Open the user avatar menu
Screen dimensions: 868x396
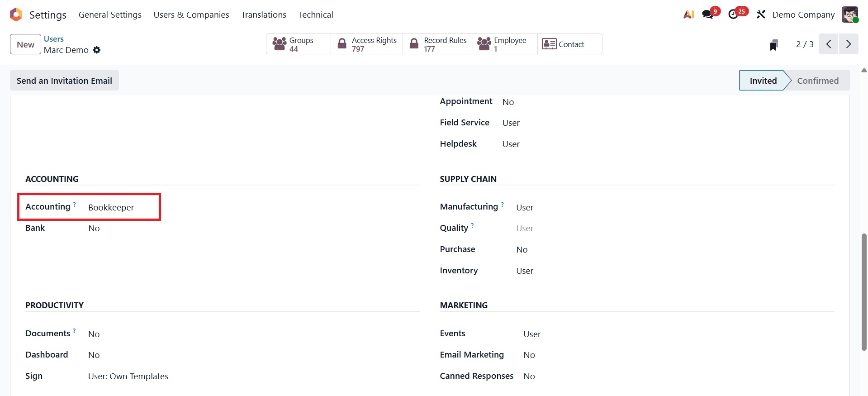849,14
